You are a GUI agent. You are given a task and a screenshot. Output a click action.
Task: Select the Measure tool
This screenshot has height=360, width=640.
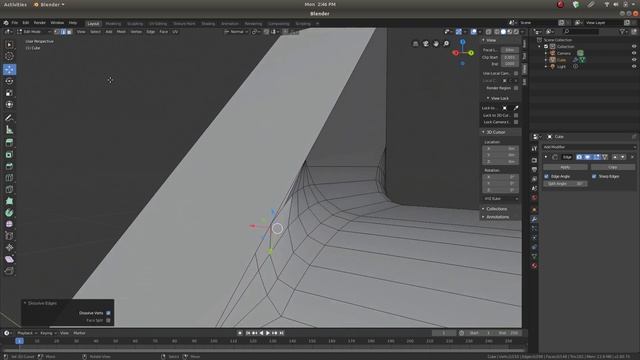[9, 130]
